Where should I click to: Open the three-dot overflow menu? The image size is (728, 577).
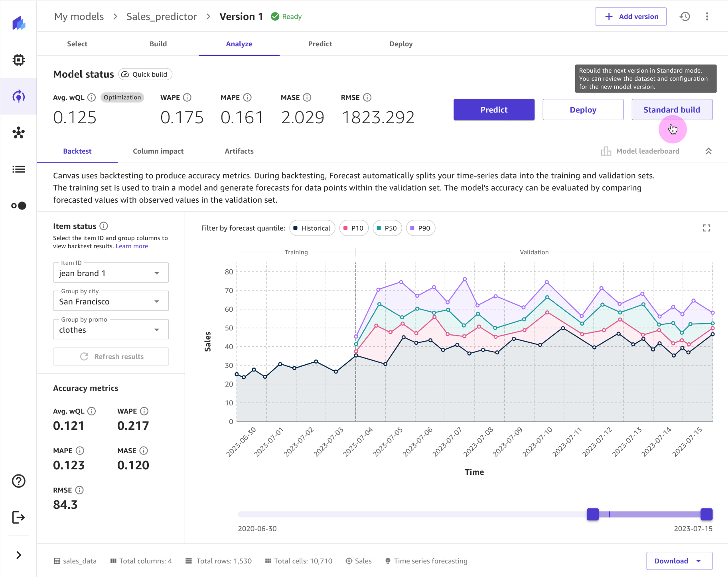[707, 16]
